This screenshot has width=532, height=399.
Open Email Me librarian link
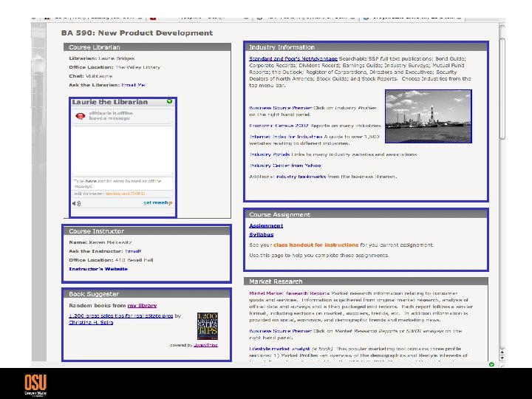point(134,85)
